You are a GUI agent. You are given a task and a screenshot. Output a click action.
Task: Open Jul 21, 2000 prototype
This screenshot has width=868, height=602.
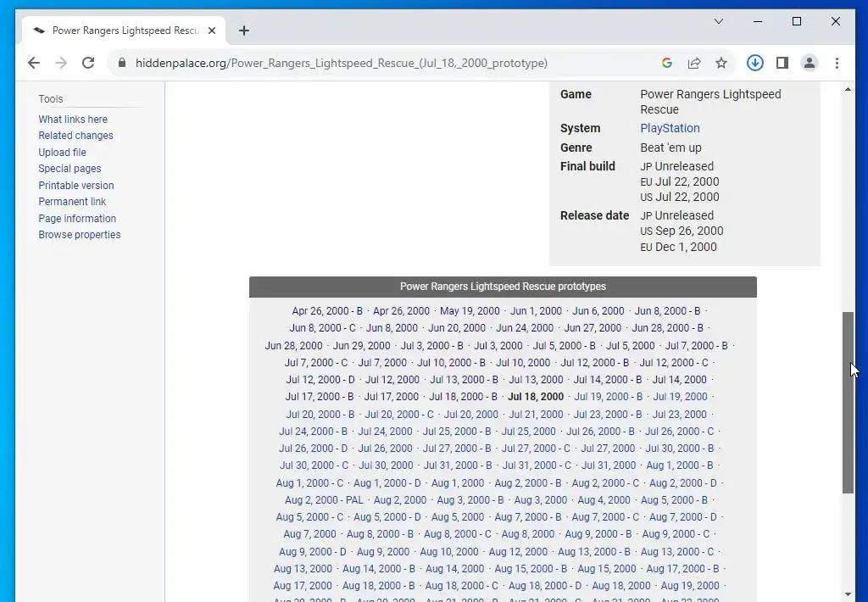(x=536, y=415)
